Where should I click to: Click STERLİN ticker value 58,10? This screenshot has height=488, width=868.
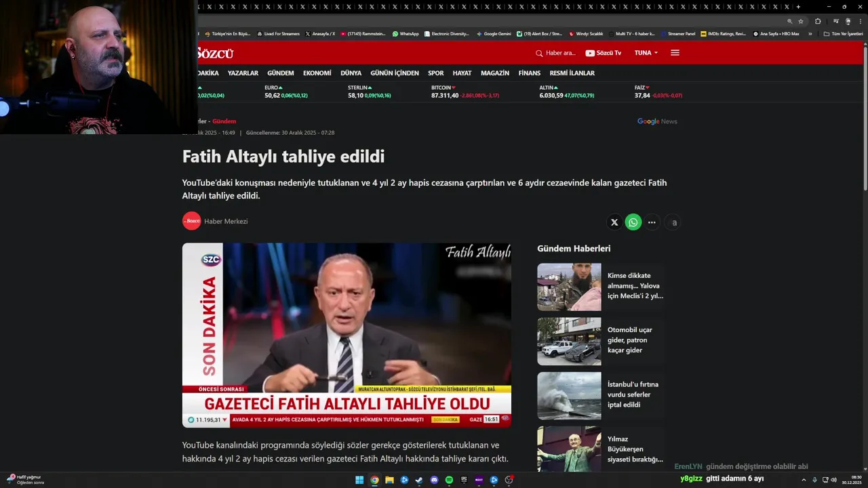(x=355, y=96)
